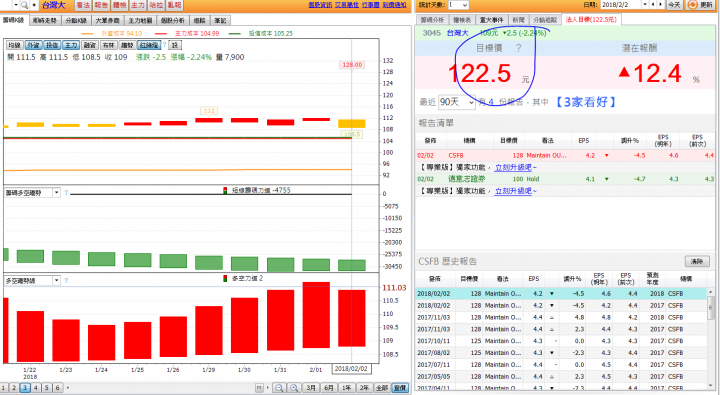Switch to the 筆記 tab
720x395 pixels.
click(220, 20)
